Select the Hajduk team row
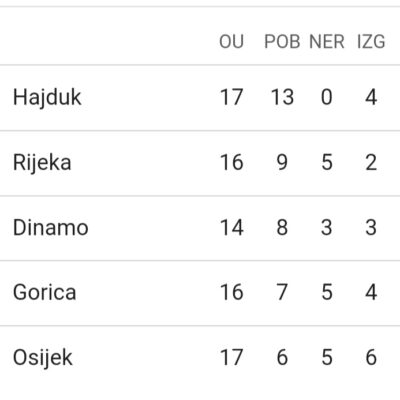400x400 pixels. pyautogui.click(x=200, y=98)
